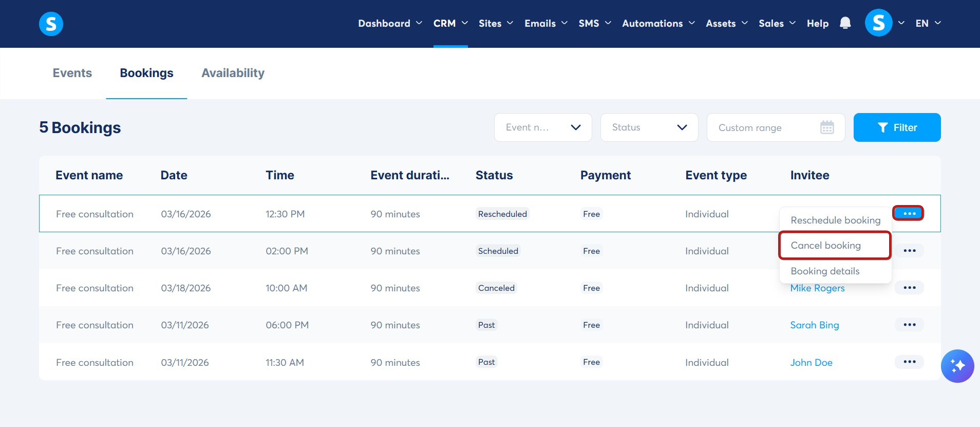
Task: Open the Help link in the header
Action: (818, 23)
